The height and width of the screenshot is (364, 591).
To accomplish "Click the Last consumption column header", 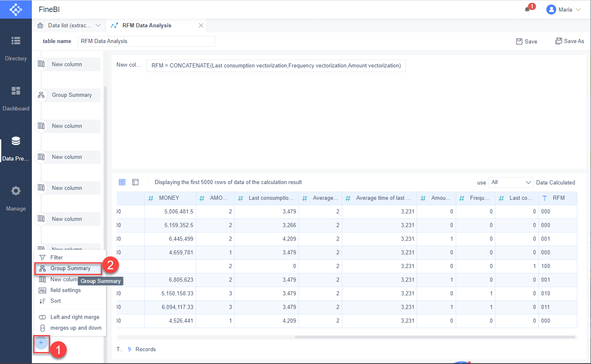I will (267, 198).
